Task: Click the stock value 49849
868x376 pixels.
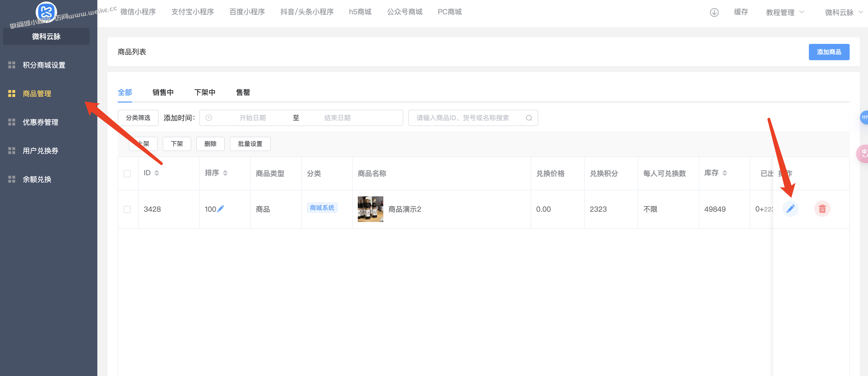Action: tap(715, 209)
